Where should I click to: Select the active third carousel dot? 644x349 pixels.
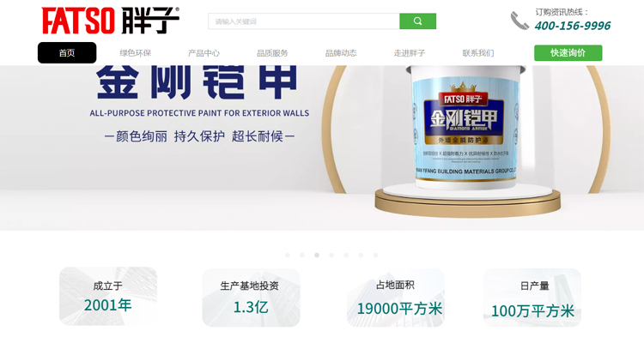point(317,255)
